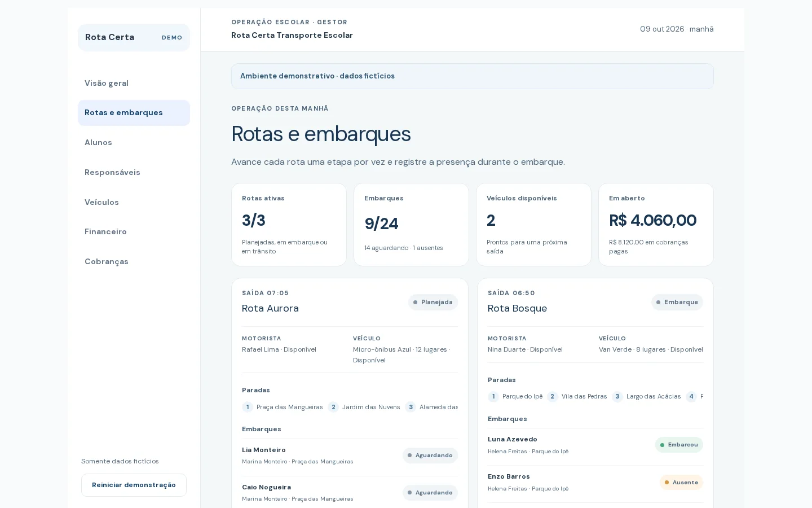Click driver Rafael Lima · Disponível
812x508 pixels.
coord(279,349)
